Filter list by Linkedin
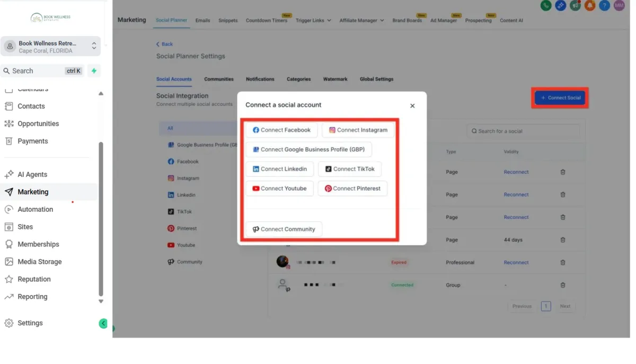This screenshot has width=636, height=364. click(x=182, y=195)
